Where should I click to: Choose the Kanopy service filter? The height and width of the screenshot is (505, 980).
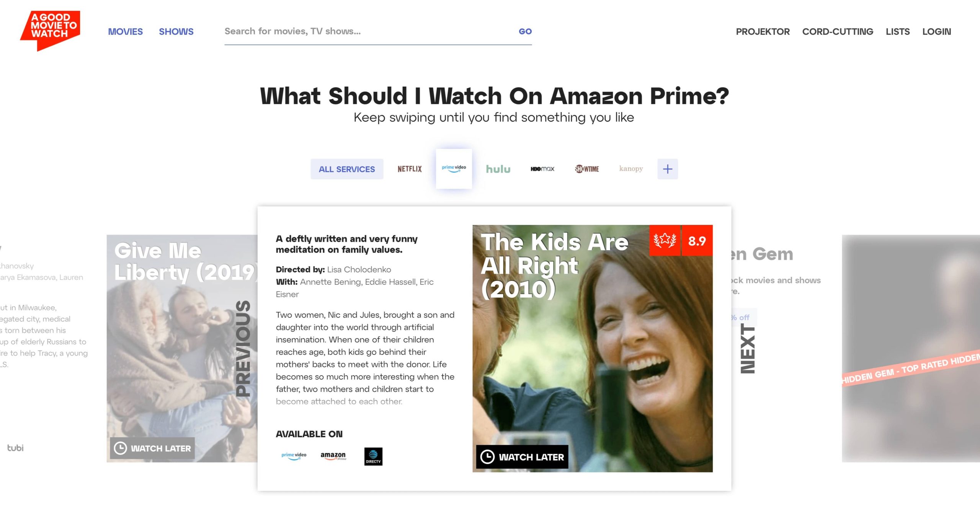click(x=631, y=169)
